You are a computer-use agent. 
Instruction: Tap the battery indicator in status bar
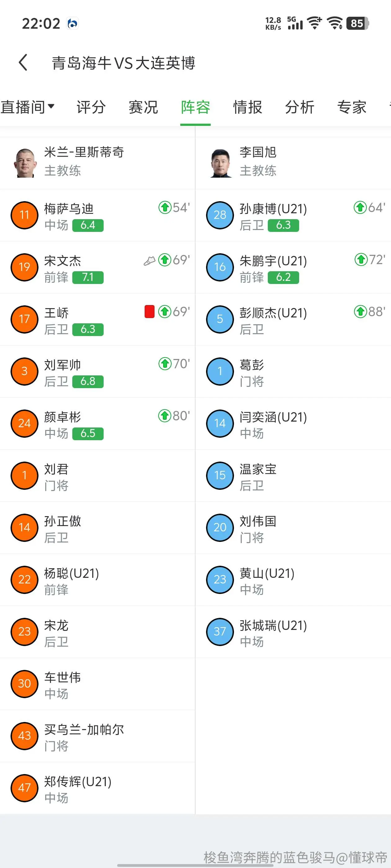point(357,23)
